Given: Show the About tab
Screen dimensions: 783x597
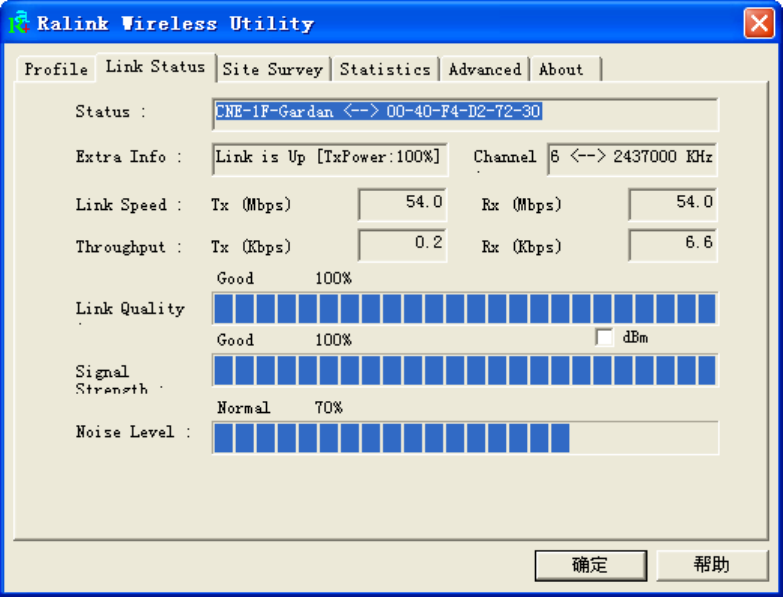Looking at the screenshot, I should [565, 69].
